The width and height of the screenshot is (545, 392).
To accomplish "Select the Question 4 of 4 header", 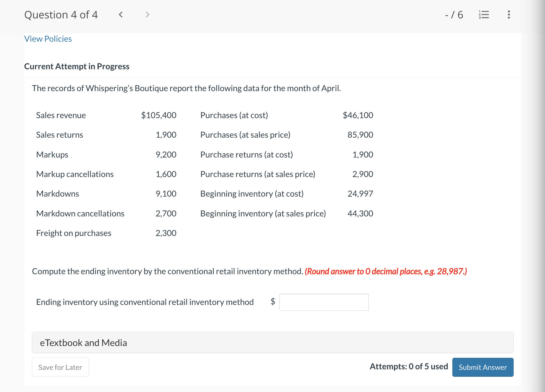I will (x=61, y=14).
